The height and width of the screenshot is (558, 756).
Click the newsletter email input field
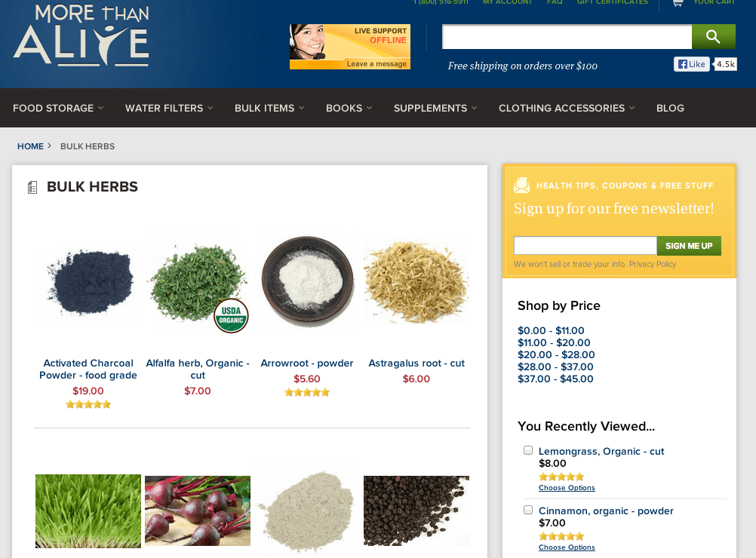pos(585,246)
